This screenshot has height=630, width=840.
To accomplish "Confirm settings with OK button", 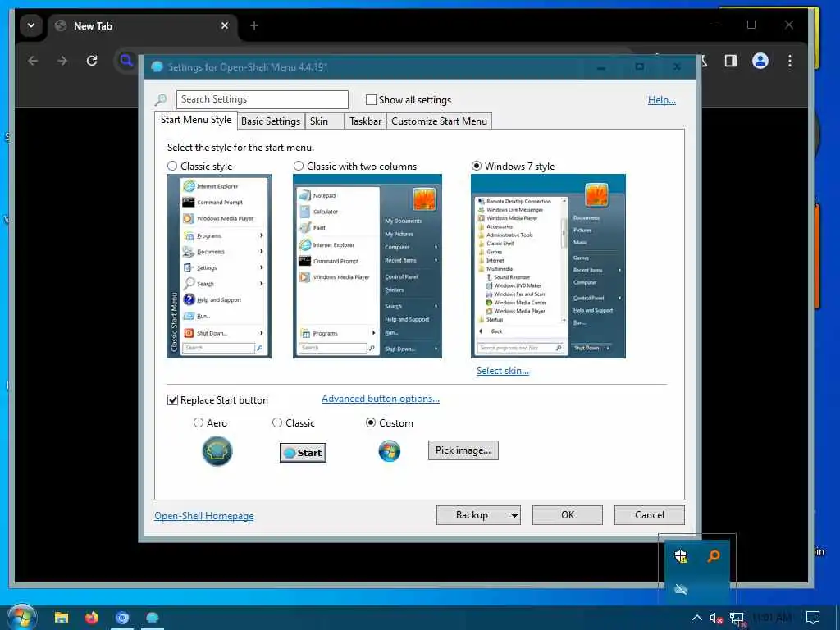I will pos(568,515).
